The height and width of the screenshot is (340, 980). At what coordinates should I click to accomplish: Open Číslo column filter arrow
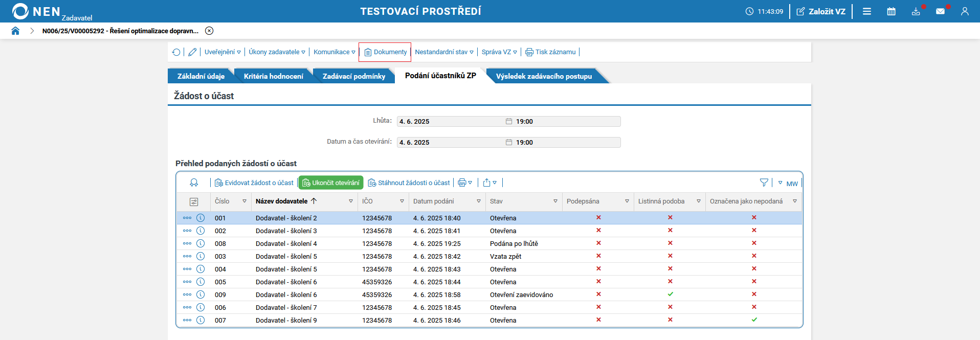244,201
